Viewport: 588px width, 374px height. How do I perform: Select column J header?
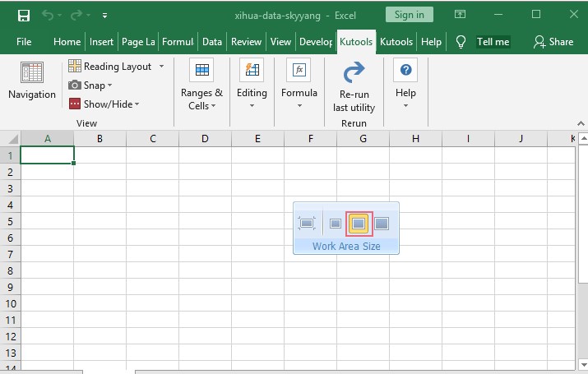(521, 139)
